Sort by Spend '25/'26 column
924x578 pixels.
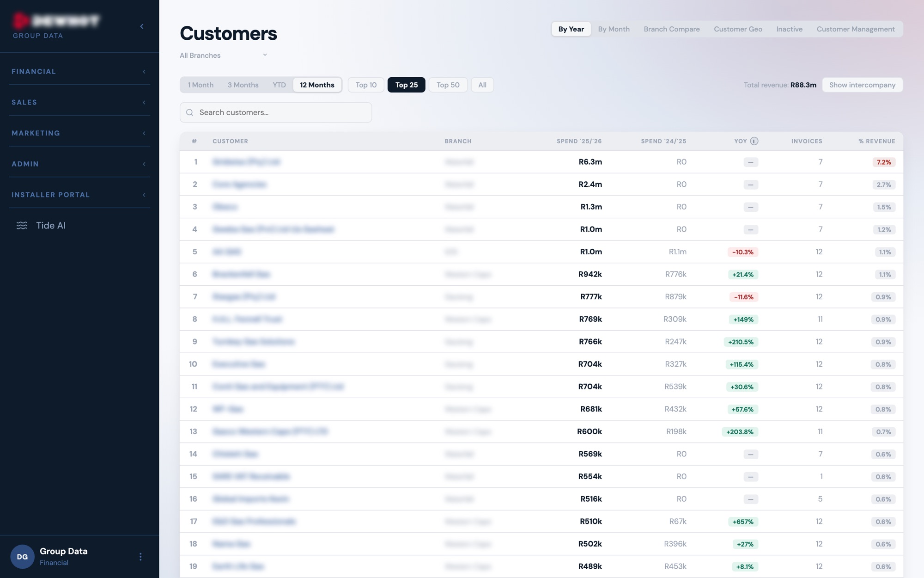[579, 141]
